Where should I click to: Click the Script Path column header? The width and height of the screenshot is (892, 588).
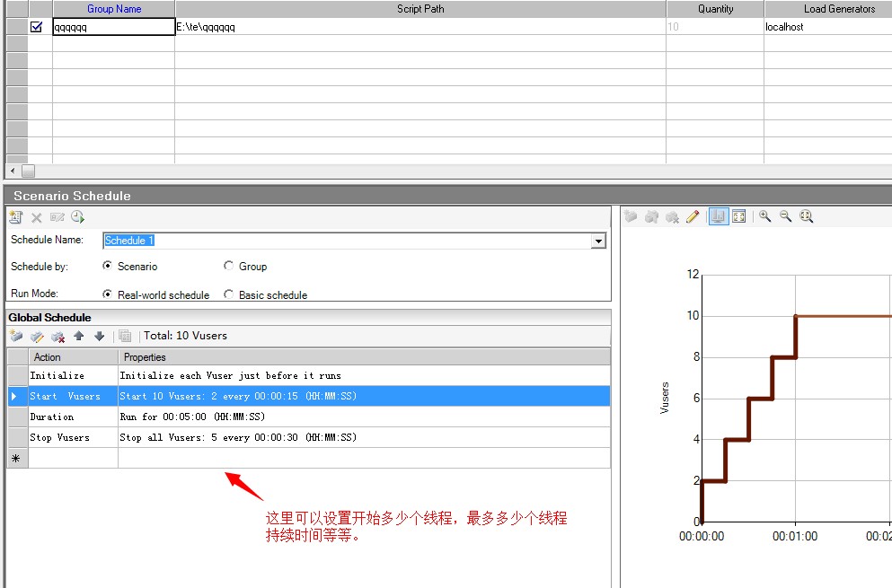click(x=420, y=9)
